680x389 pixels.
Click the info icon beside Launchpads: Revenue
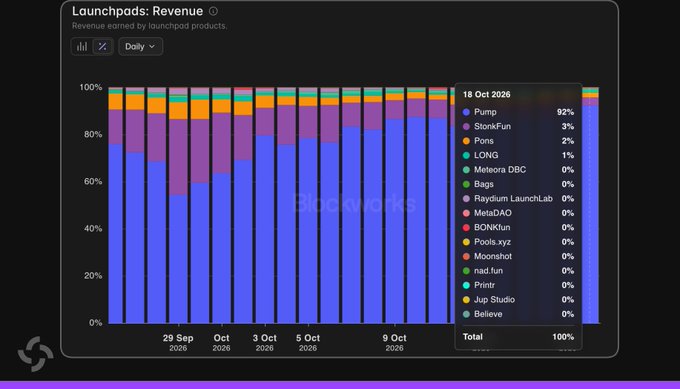tap(213, 11)
